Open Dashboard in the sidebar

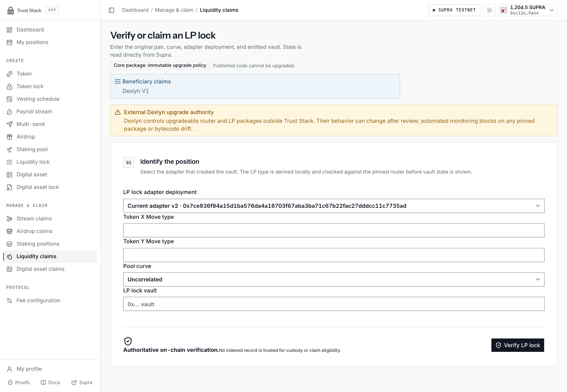pos(50,30)
